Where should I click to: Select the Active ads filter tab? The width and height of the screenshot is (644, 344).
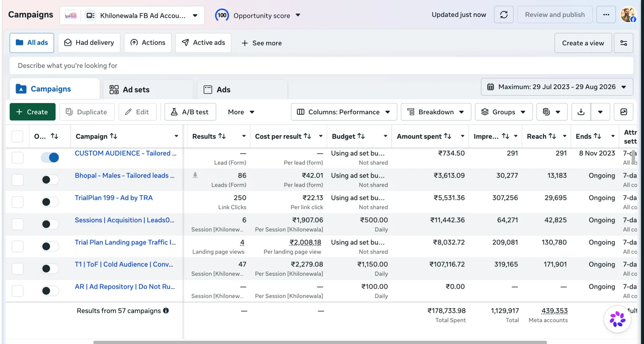click(203, 43)
